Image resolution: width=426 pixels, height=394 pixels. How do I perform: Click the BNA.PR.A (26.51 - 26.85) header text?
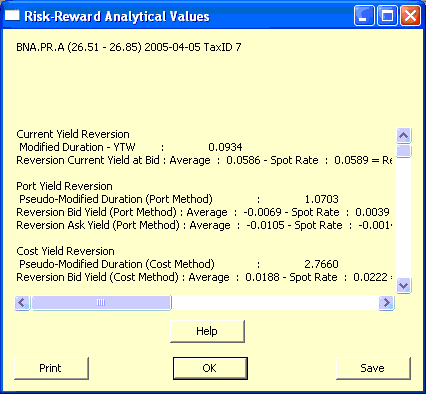coord(129,47)
